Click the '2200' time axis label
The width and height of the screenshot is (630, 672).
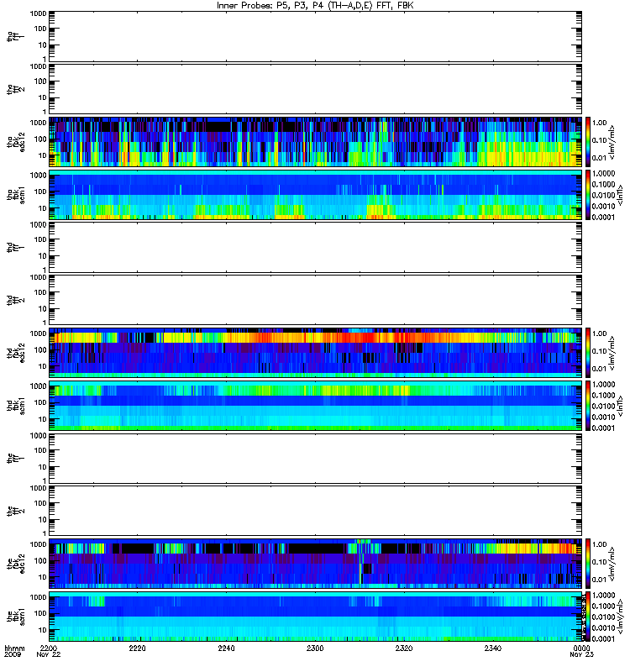(49, 648)
